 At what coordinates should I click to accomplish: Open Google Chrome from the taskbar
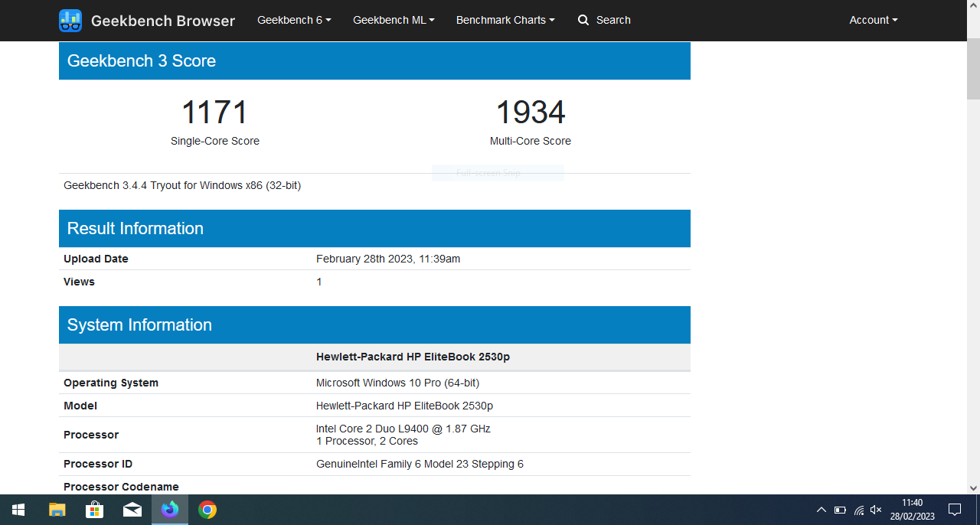[207, 510]
